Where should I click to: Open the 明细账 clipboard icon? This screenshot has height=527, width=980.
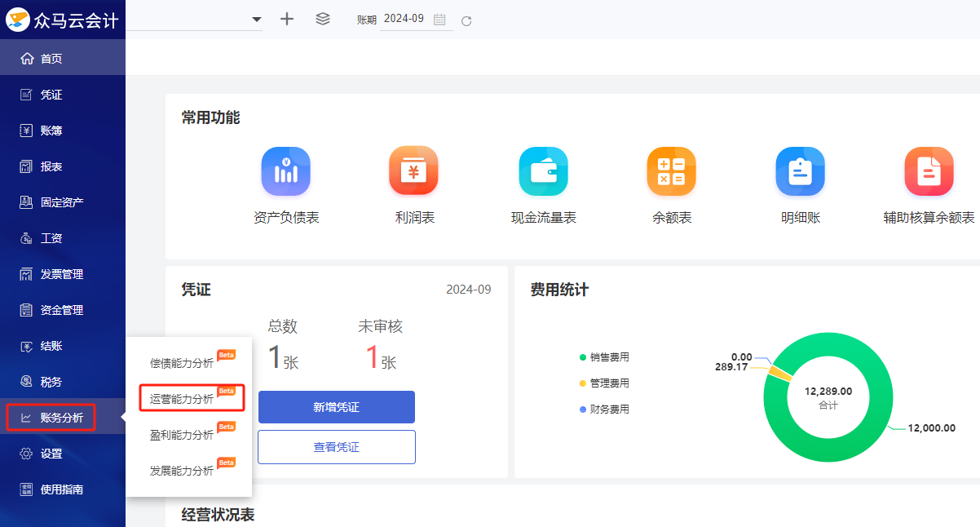(800, 171)
